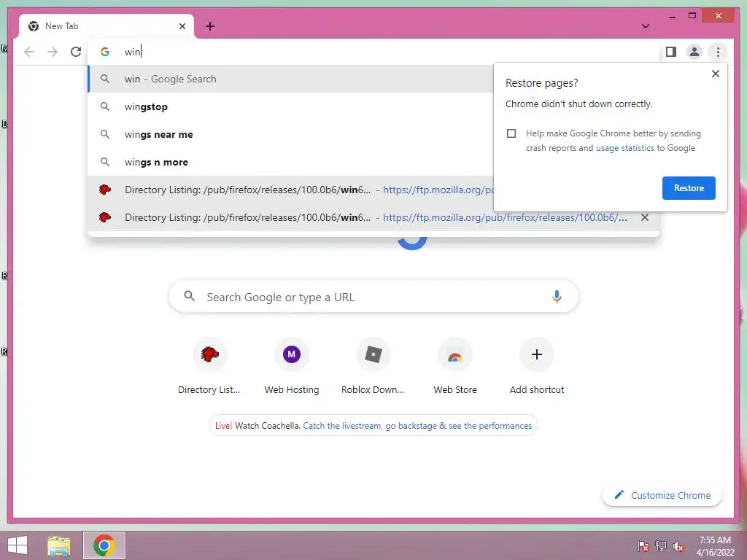Open second Directory Listing ftp.mozilla.org suggestion
Image resolution: width=747 pixels, height=560 pixels.
[x=373, y=217]
